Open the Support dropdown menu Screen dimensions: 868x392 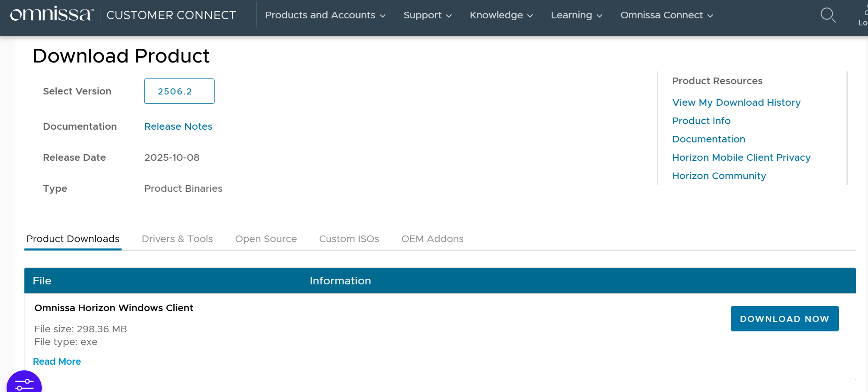coord(427,15)
